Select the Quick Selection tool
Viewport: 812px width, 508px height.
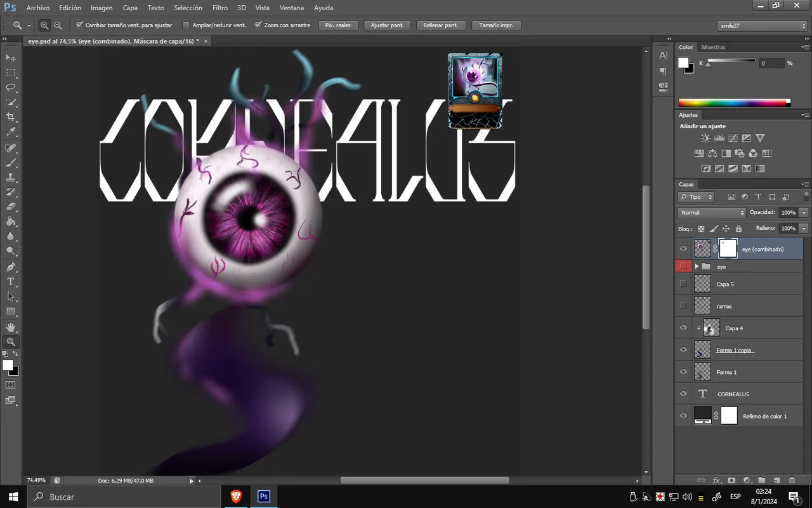tap(11, 102)
